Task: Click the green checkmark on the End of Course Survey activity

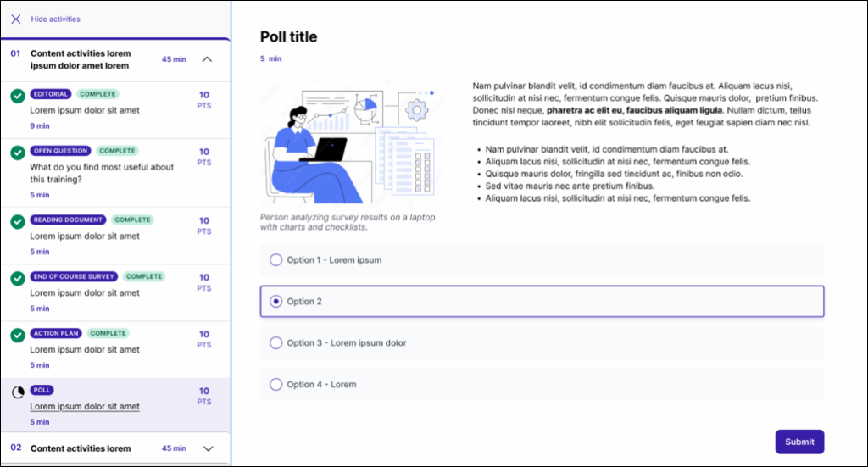Action: [x=17, y=278]
